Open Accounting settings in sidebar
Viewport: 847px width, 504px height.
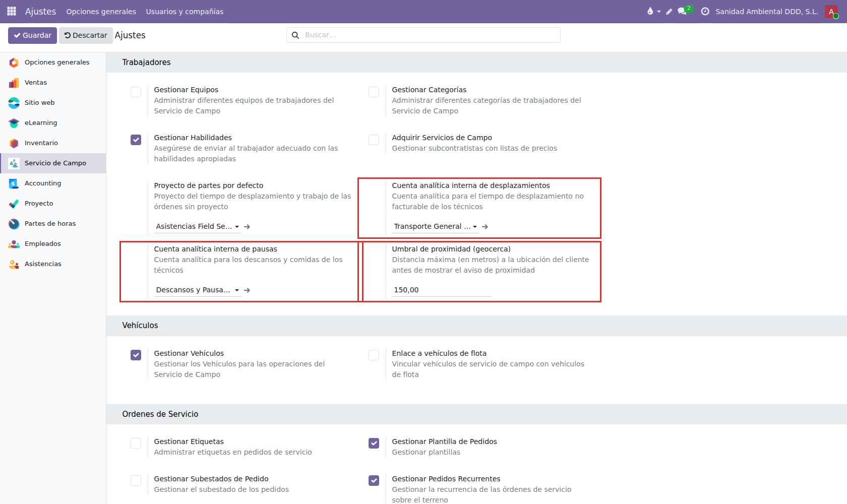[53, 183]
